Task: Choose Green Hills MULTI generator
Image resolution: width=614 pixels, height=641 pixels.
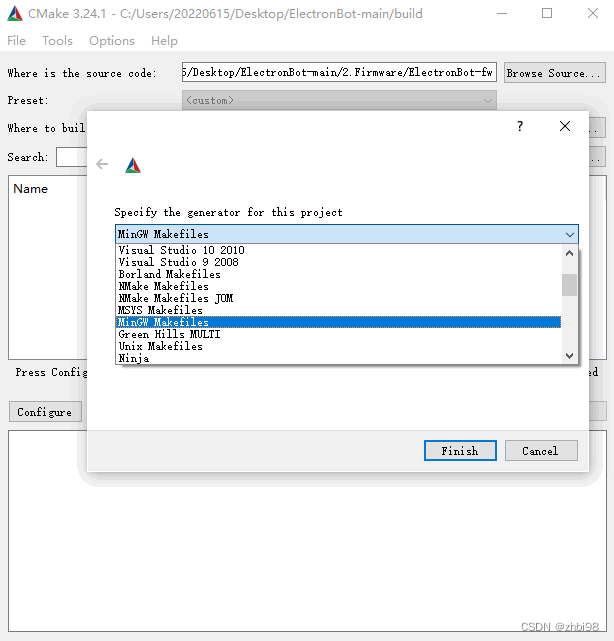Action: click(x=338, y=334)
